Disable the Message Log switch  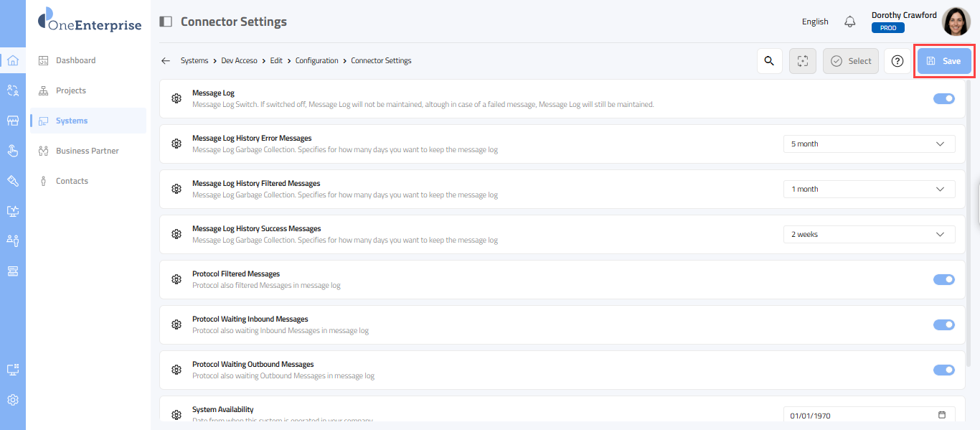943,98
